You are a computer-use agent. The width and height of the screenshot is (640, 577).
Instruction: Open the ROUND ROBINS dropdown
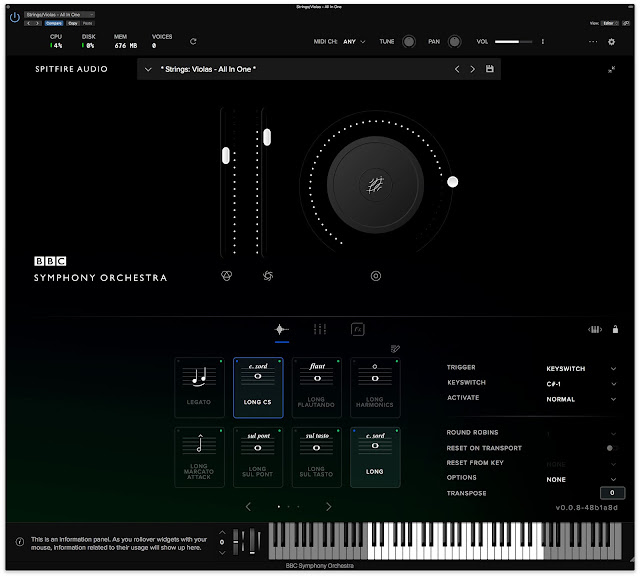coord(581,433)
